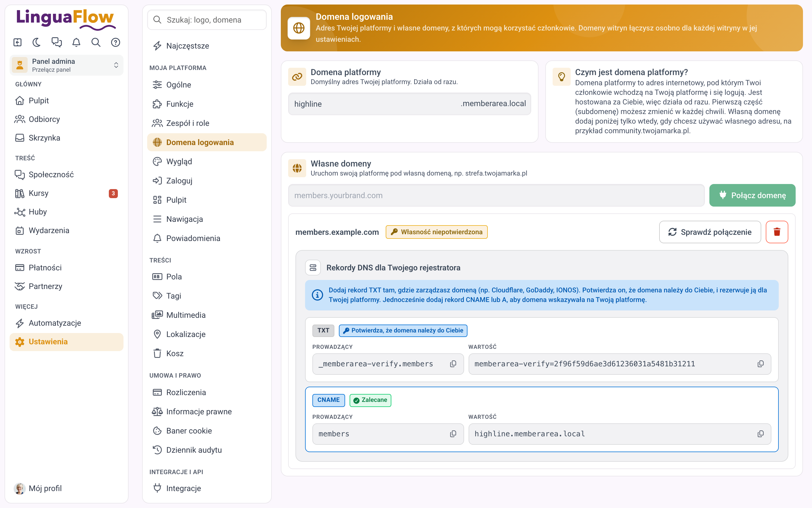812x508 pixels.
Task: Open Baner cookie settings item
Action: point(207,431)
